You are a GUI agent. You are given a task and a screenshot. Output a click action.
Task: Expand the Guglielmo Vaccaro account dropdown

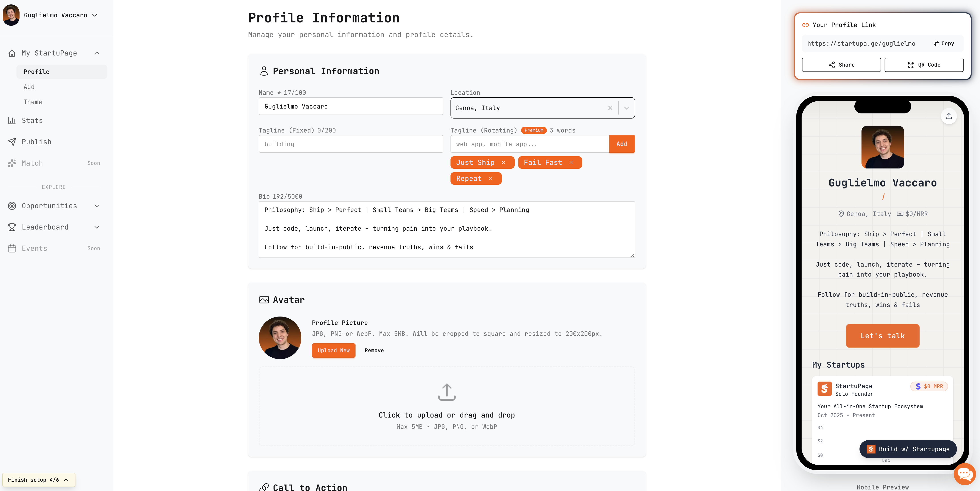point(95,15)
